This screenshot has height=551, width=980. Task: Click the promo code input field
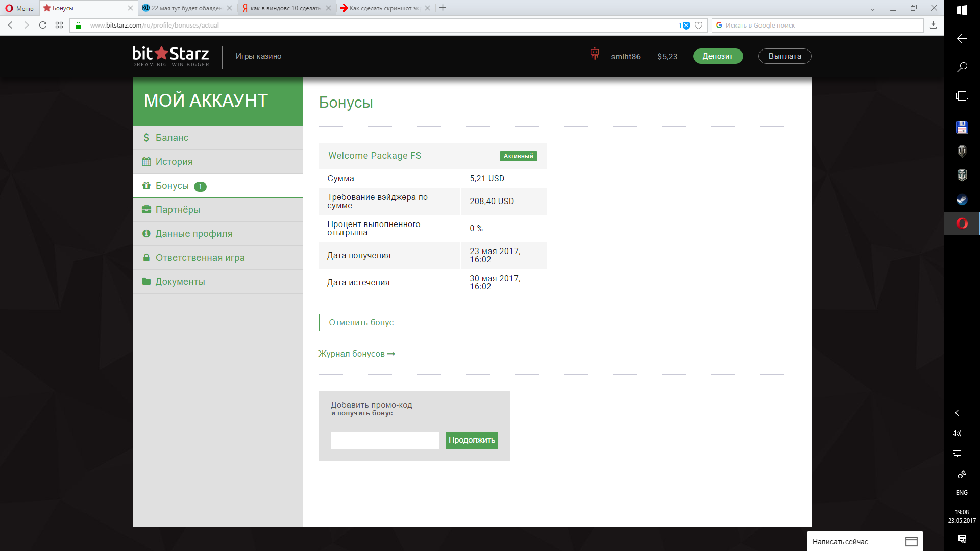(385, 440)
